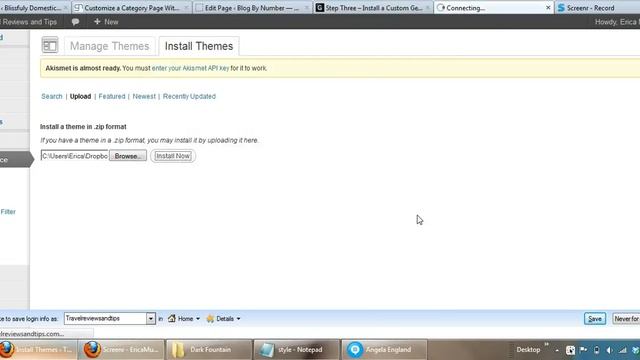Click Save in password bar
Image resolution: width=640 pixels, height=360 pixels.
coord(595,319)
